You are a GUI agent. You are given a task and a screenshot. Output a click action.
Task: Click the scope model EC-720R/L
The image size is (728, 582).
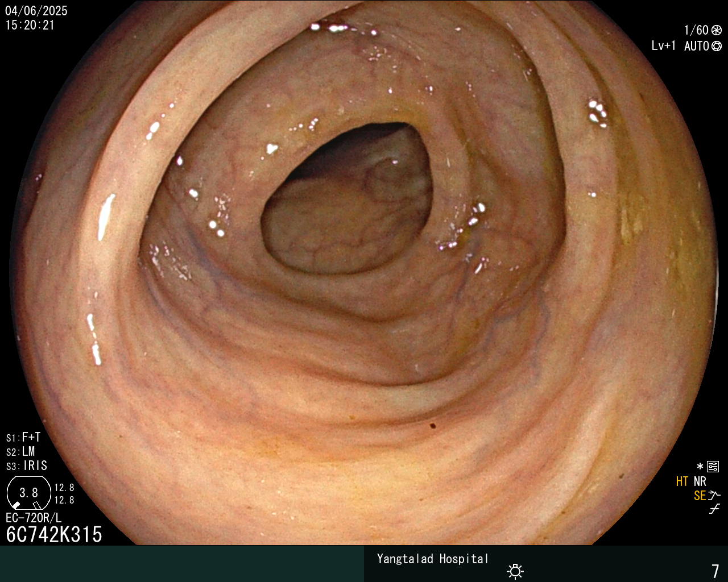pos(34,518)
